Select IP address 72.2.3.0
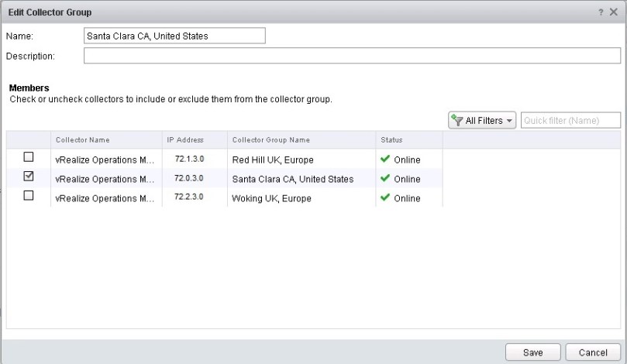This screenshot has height=364, width=627. coord(189,197)
